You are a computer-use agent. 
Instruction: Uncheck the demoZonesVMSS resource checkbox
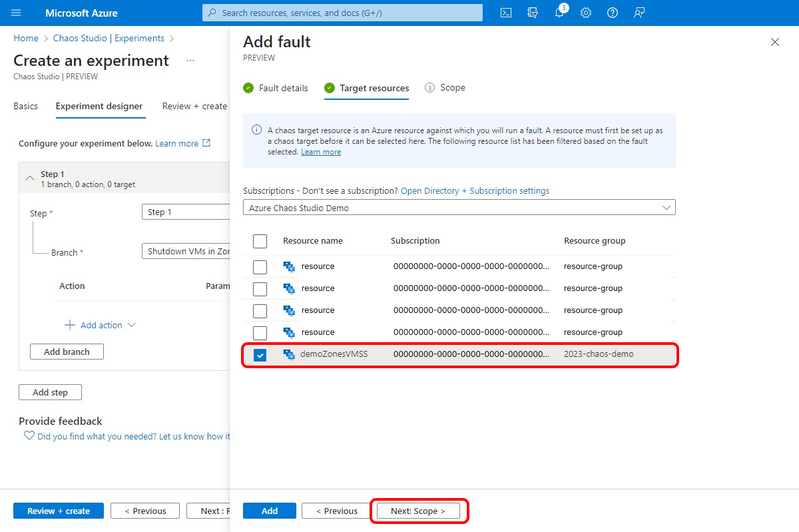click(260, 354)
